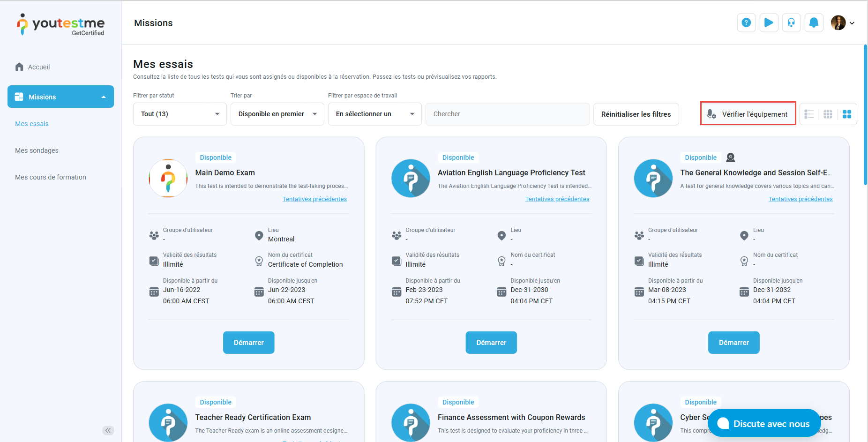Click the Missions grid icon in sidebar
This screenshot has width=868, height=442.
[x=19, y=97]
